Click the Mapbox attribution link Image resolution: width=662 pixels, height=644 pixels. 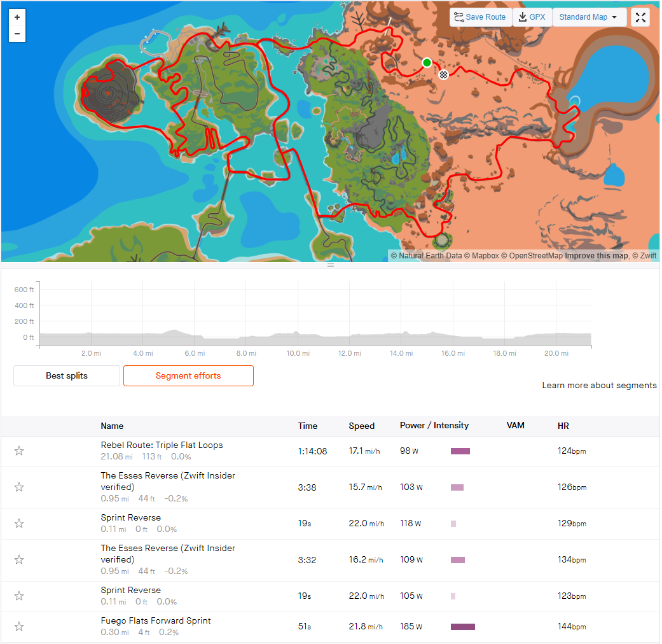483,256
